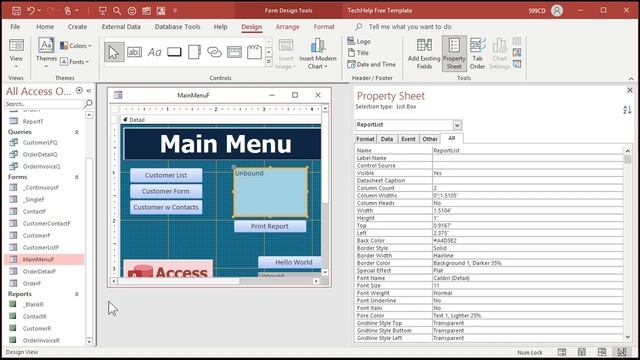The image size is (640, 360).
Task: Click the Save icon in quick access toolbar
Action: click(16, 11)
